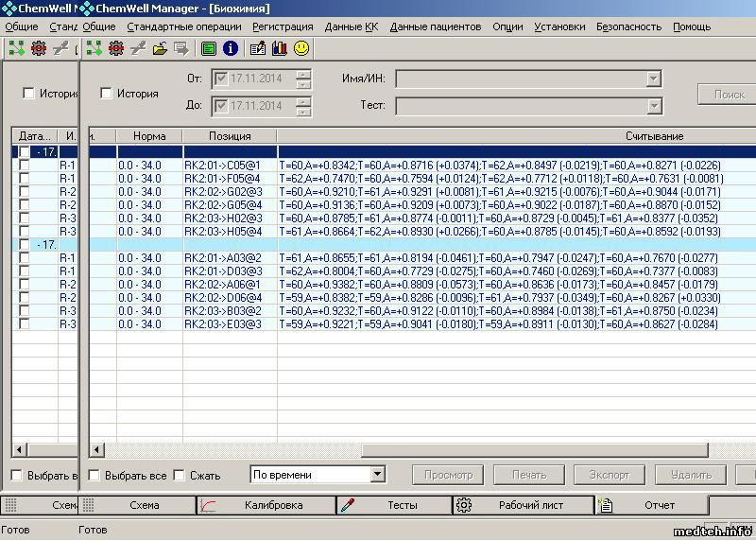This screenshot has width=756, height=541.
Task: Click the open folder toolbar icon
Action: click(161, 47)
